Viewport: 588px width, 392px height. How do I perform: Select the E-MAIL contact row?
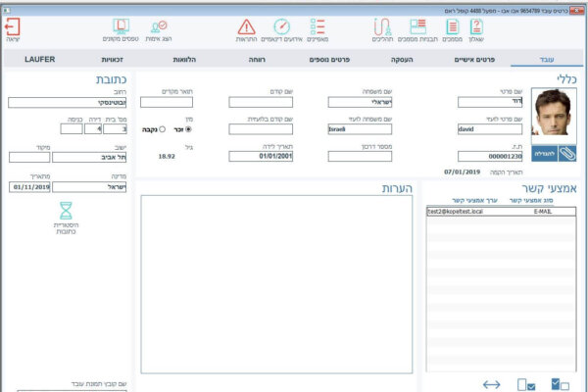pos(501,212)
